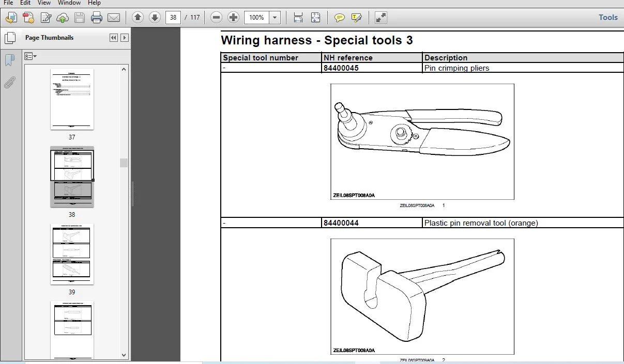Add a sticky note comment
Viewport: 624px width, 364px height.
339,18
